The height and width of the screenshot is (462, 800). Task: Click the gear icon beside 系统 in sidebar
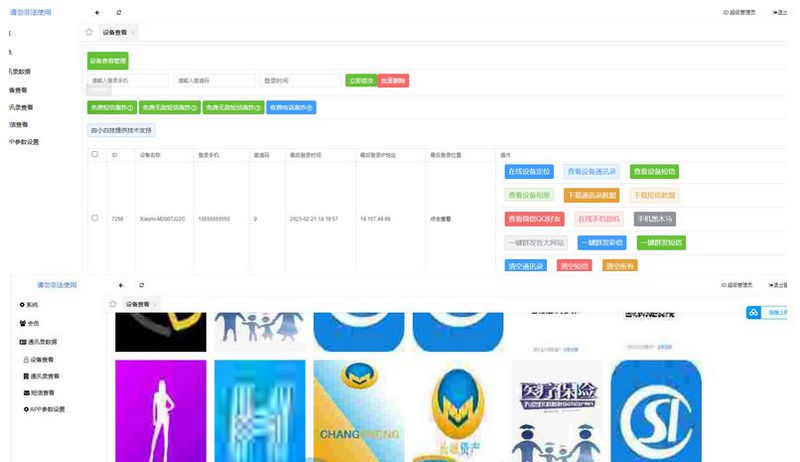tap(22, 304)
